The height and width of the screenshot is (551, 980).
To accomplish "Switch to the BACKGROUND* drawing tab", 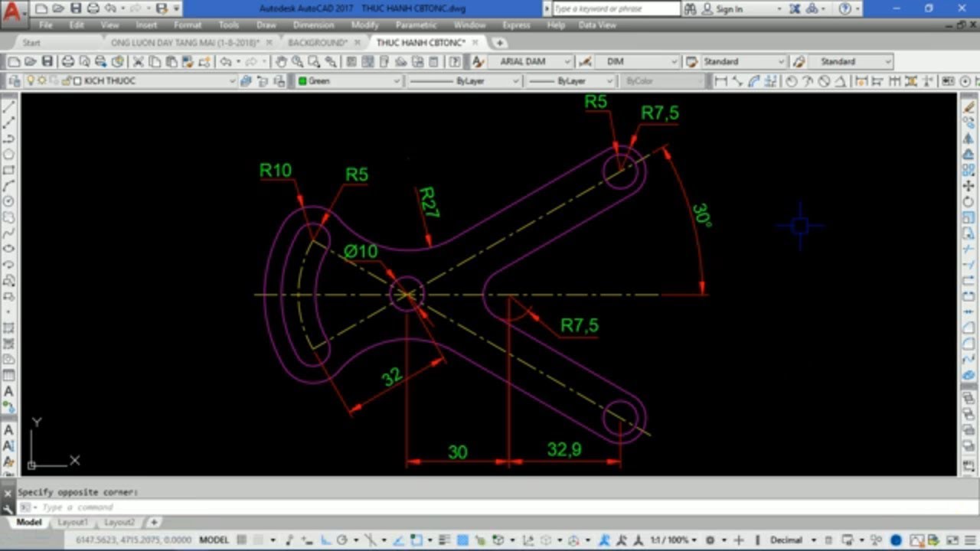I will pyautogui.click(x=318, y=42).
